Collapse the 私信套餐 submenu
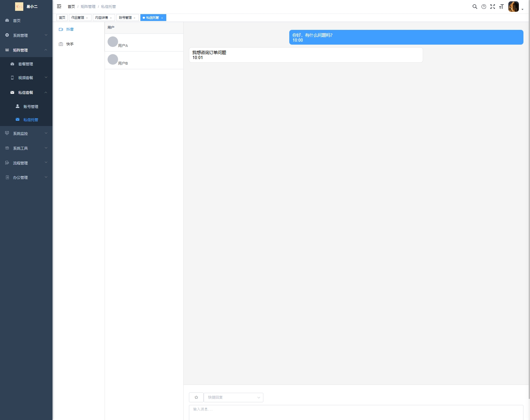This screenshot has height=420, width=530. (x=26, y=93)
